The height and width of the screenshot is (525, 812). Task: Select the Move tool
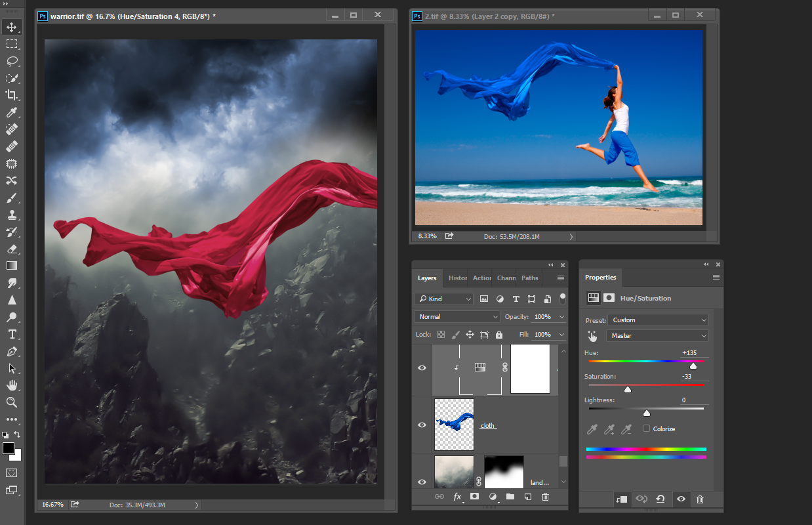(12, 27)
